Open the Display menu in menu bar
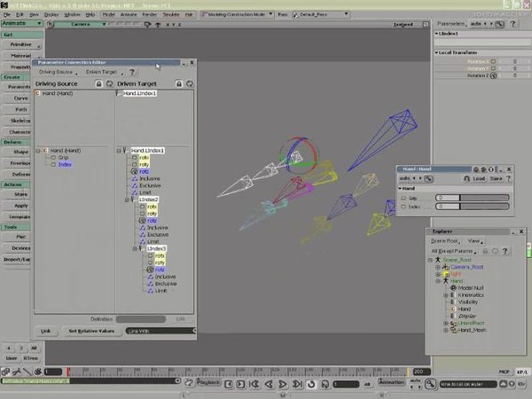532x399 pixels. [52, 15]
